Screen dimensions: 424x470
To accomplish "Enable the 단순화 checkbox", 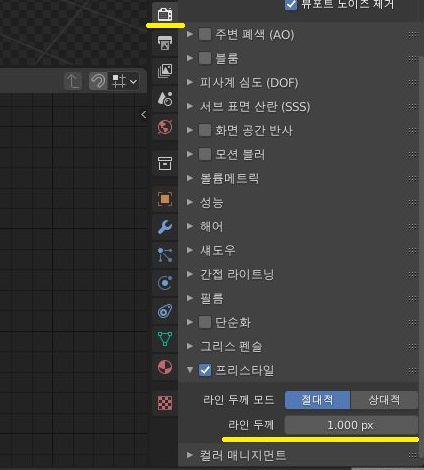I will [205, 322].
